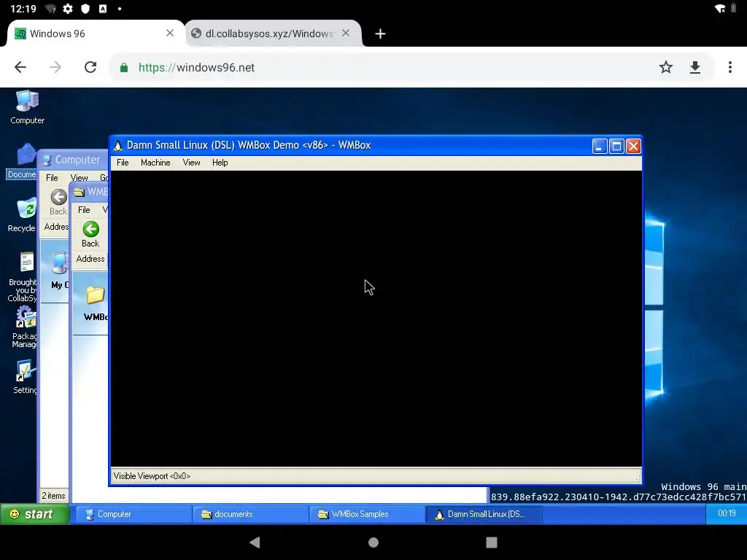
Task: Click the taskbar clock showing 00:19
Action: pyautogui.click(x=727, y=513)
